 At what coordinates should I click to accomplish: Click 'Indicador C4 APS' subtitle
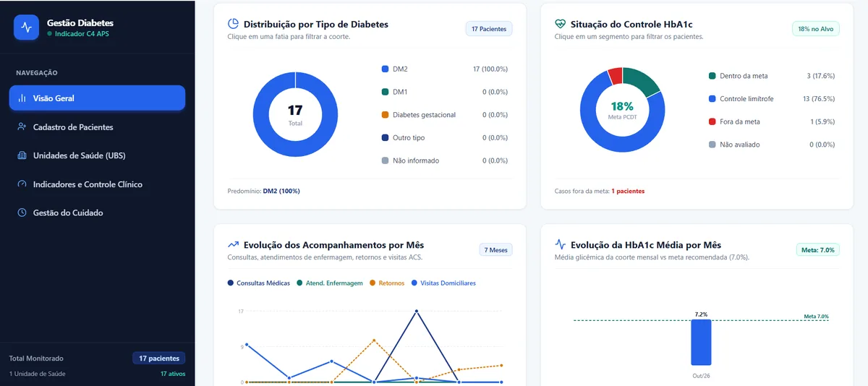82,34
